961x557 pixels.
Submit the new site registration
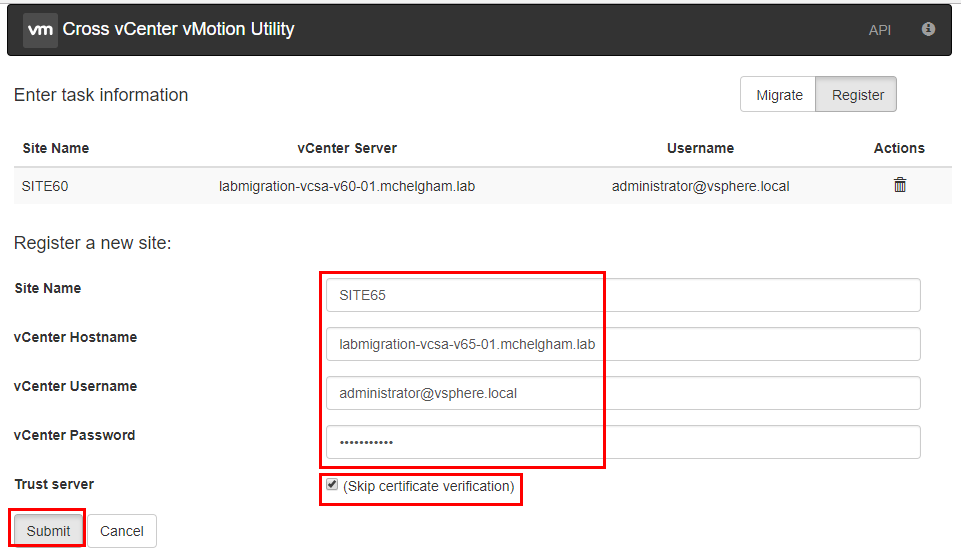click(48, 531)
